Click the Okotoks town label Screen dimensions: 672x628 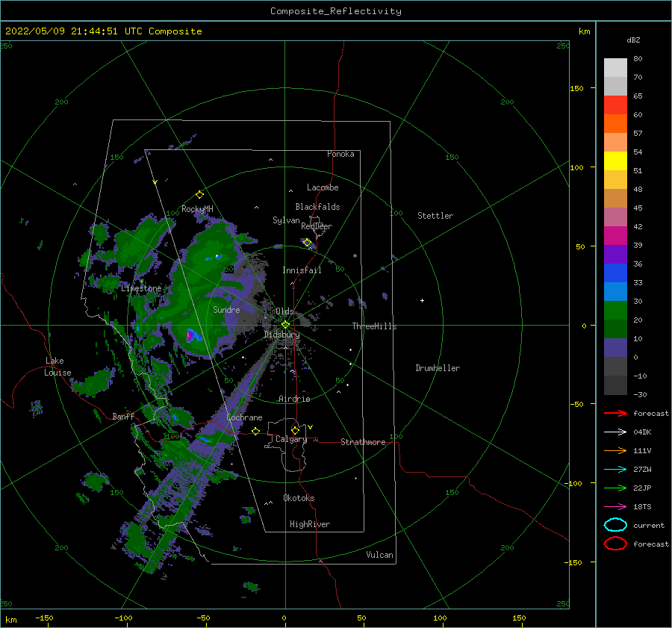coord(299,498)
